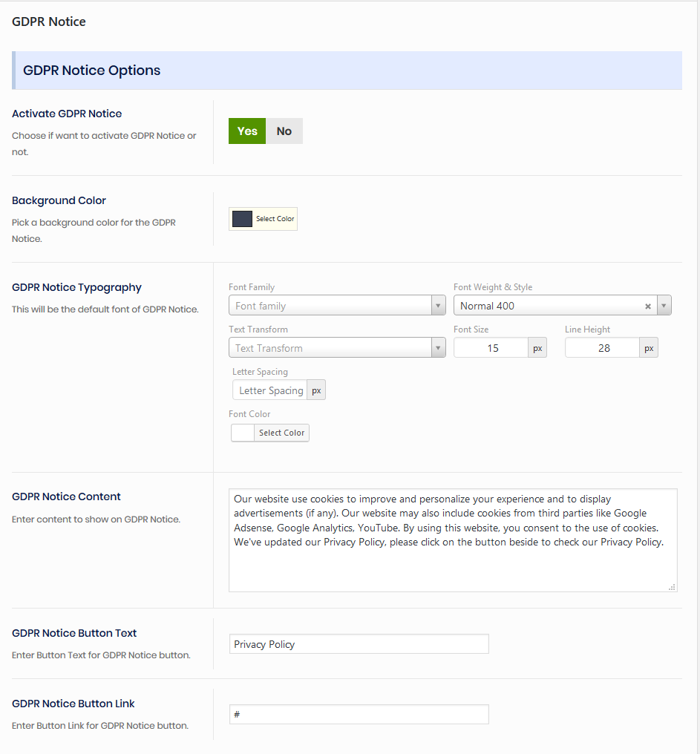The image size is (700, 754).
Task: Grab the textarea resize handle corner
Action: (673, 587)
